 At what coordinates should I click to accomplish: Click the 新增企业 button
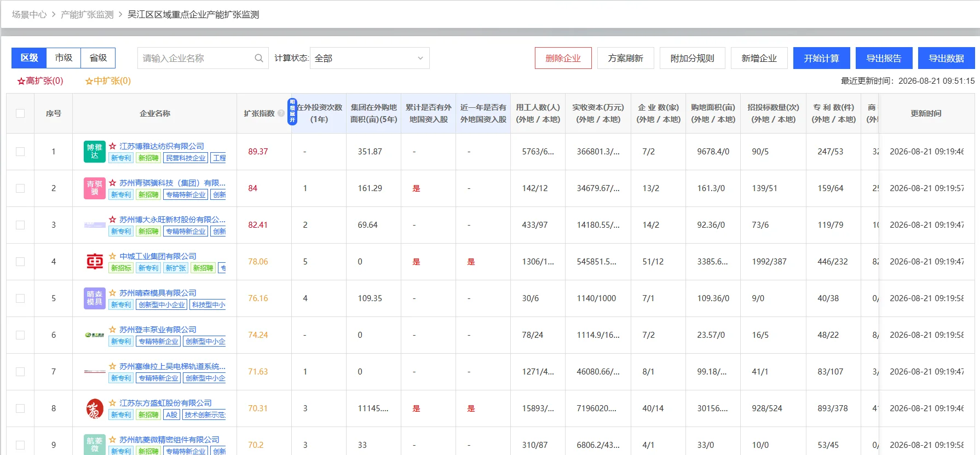tap(759, 58)
